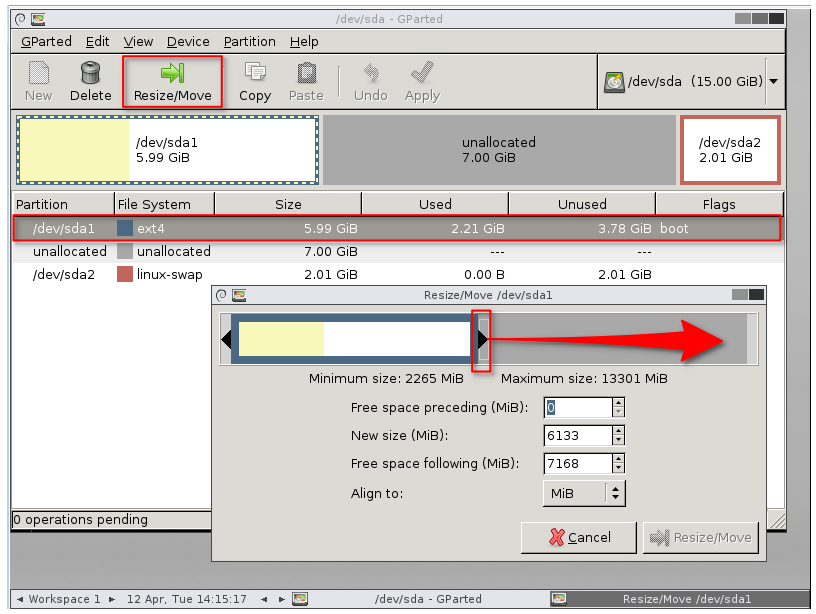Increase Free space following with up arrow

(x=618, y=459)
